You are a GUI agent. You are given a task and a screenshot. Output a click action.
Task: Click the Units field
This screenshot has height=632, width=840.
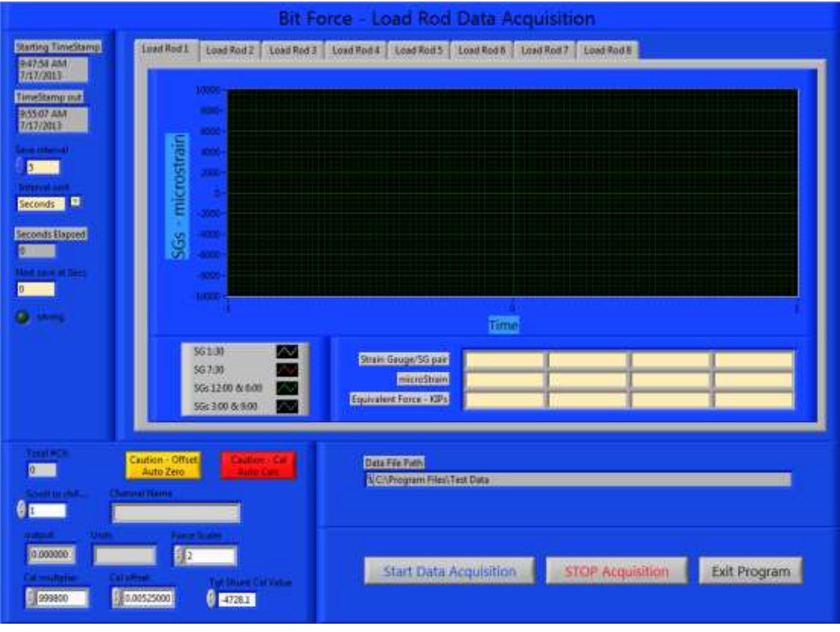click(x=125, y=555)
